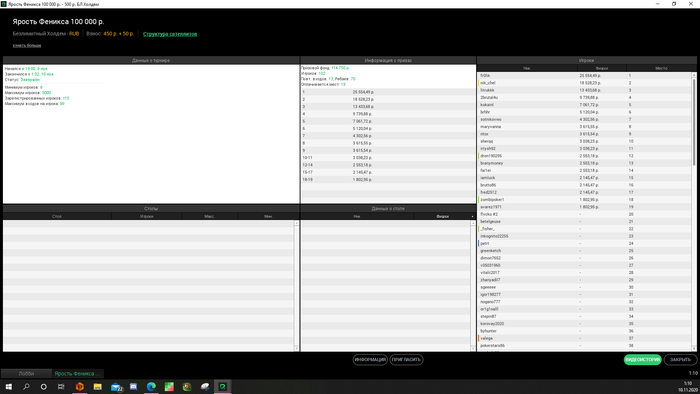Switch to the Лобби tab

tap(26, 373)
